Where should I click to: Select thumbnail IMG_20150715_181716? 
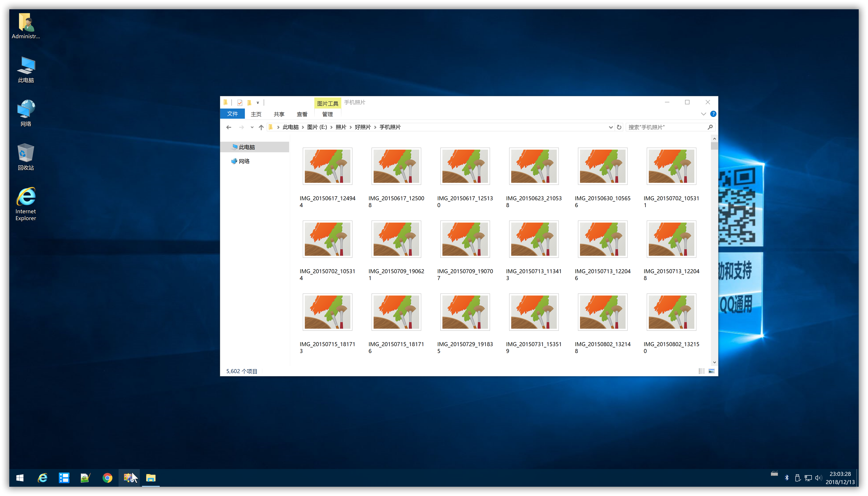click(396, 312)
